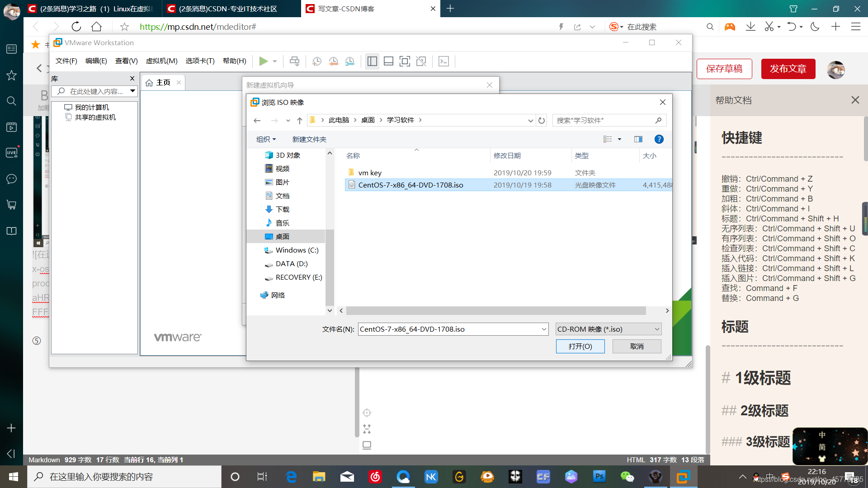This screenshot has width=868, height=488.
Task: Toggle the VMware library sidebar view icon
Action: (x=372, y=61)
